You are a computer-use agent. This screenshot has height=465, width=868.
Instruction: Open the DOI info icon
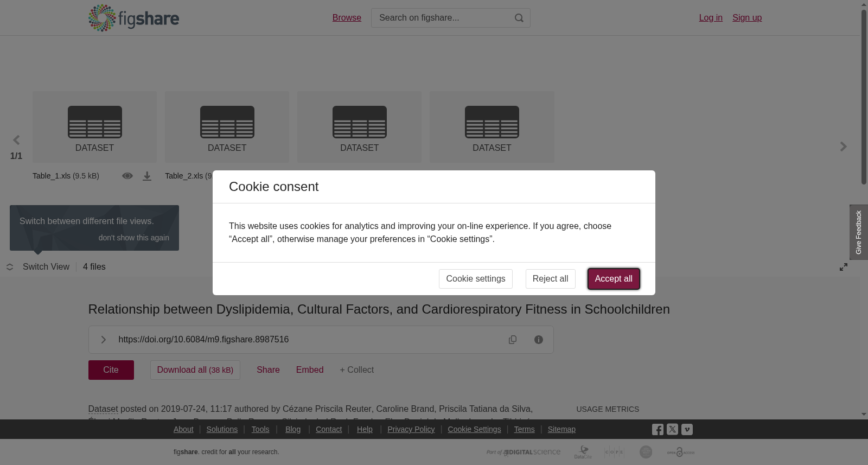539,340
